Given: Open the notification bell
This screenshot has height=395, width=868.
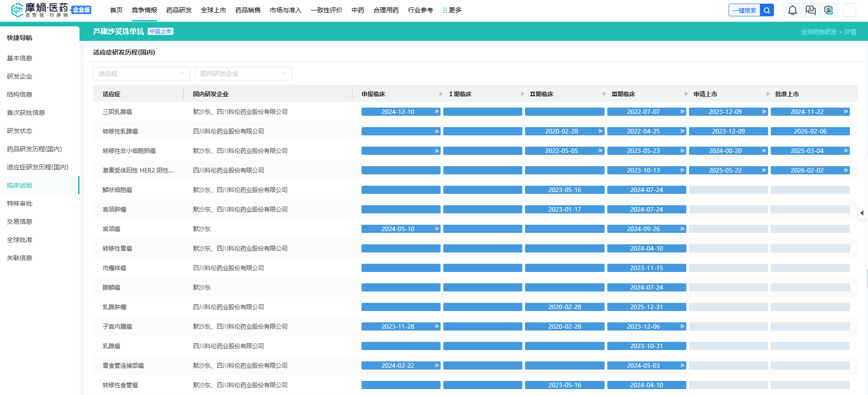Looking at the screenshot, I should [x=792, y=10].
